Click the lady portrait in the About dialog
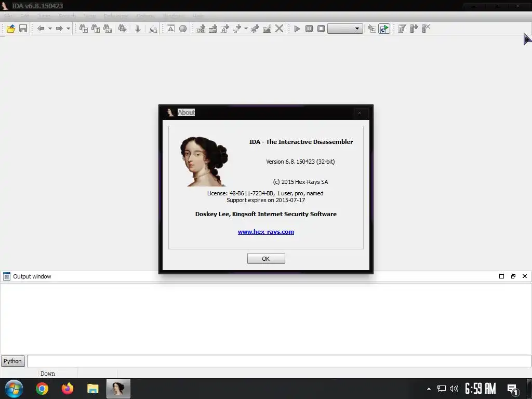Screen dimensions: 532x399 coord(204,161)
